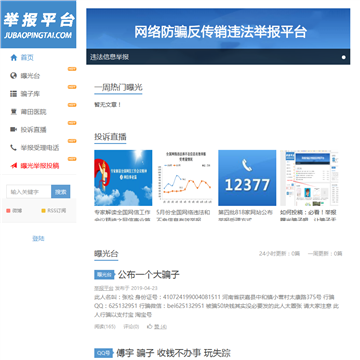Click the 24小时更新：0篇 text
The image size is (360, 360).
279,254
